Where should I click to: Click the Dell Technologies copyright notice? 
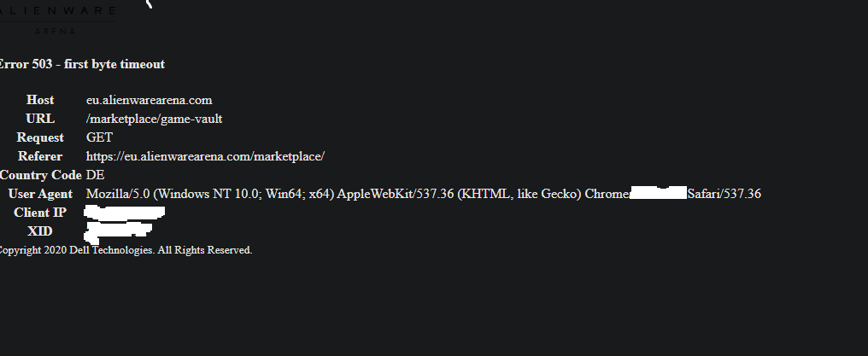pyautogui.click(x=125, y=250)
